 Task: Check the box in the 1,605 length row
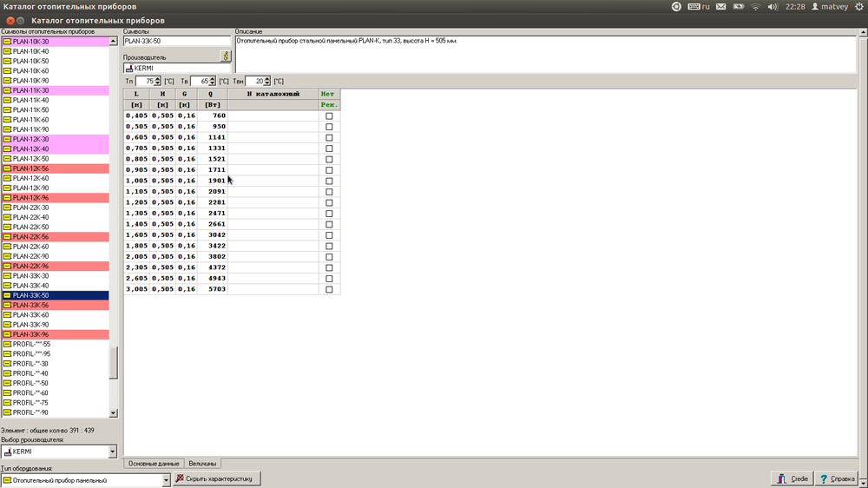[x=329, y=234]
